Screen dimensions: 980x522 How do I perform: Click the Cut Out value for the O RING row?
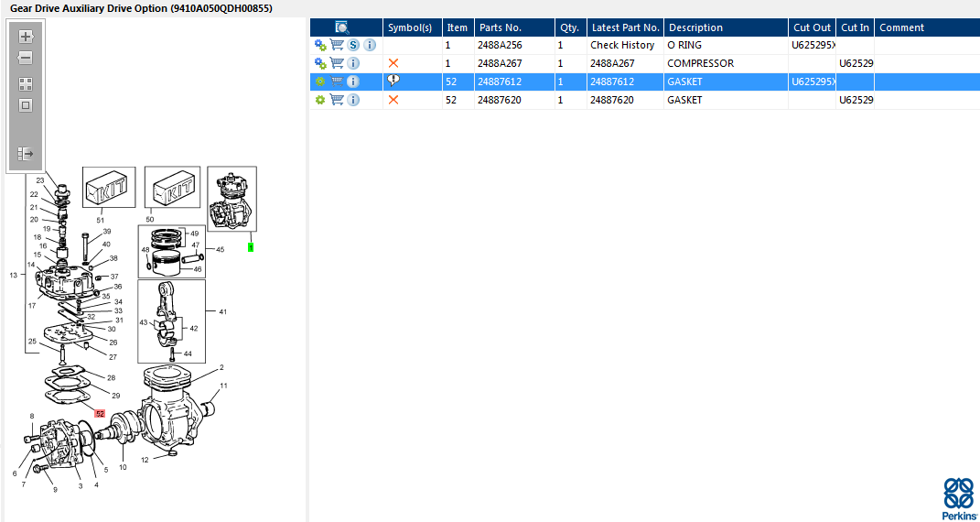(813, 45)
